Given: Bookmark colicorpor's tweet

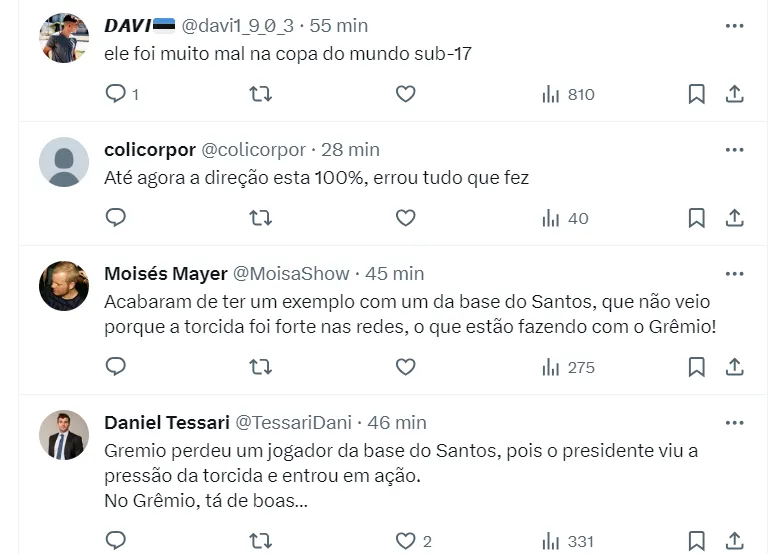Looking at the screenshot, I should click(697, 218).
